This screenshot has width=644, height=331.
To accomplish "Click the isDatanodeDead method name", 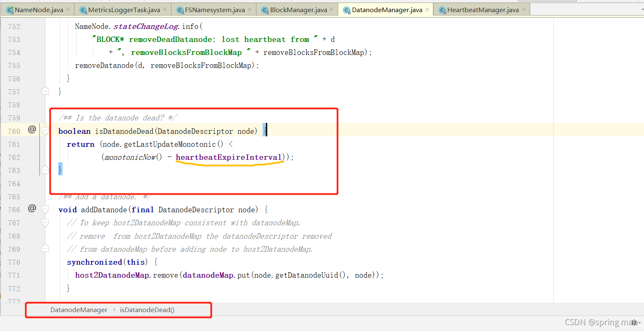I will (x=124, y=131).
